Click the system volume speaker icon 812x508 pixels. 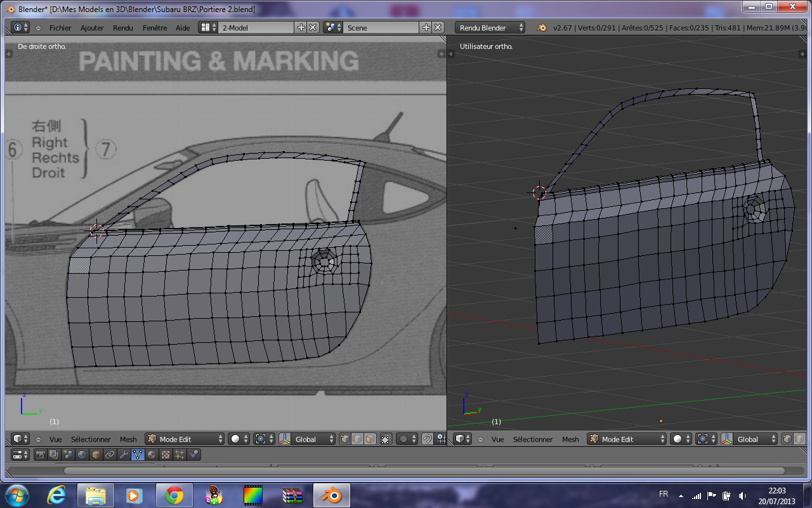[742, 496]
